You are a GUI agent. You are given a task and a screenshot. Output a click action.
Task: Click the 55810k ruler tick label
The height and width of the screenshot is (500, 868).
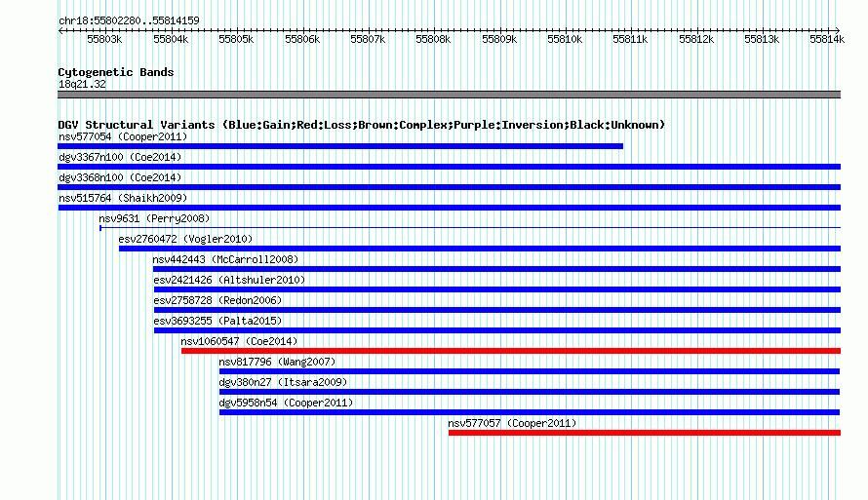[x=565, y=39]
